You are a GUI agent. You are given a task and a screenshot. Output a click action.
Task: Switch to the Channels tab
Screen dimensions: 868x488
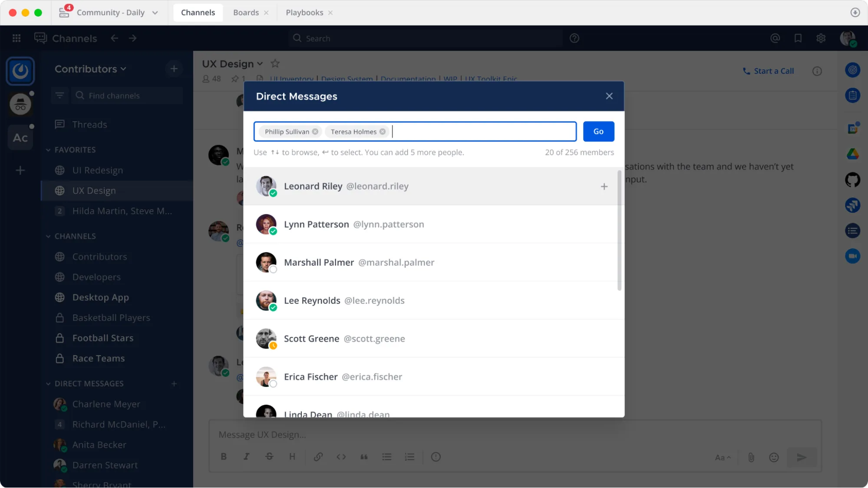(x=198, y=13)
